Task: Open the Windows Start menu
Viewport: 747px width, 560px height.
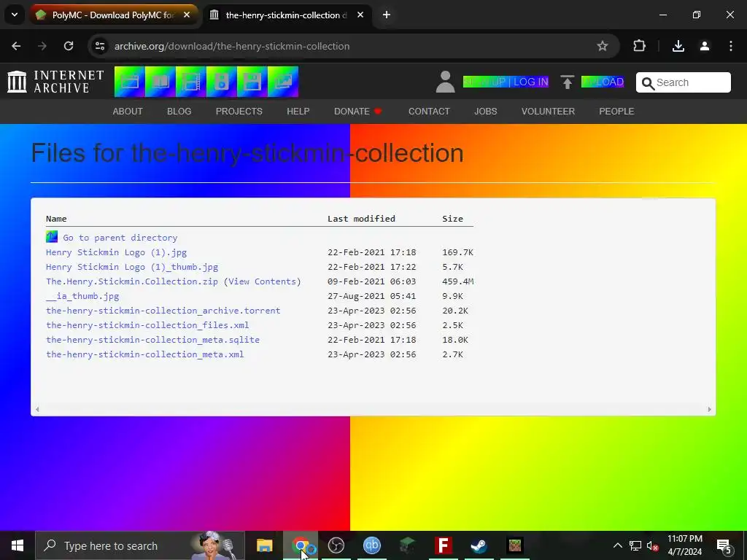Action: (18, 545)
